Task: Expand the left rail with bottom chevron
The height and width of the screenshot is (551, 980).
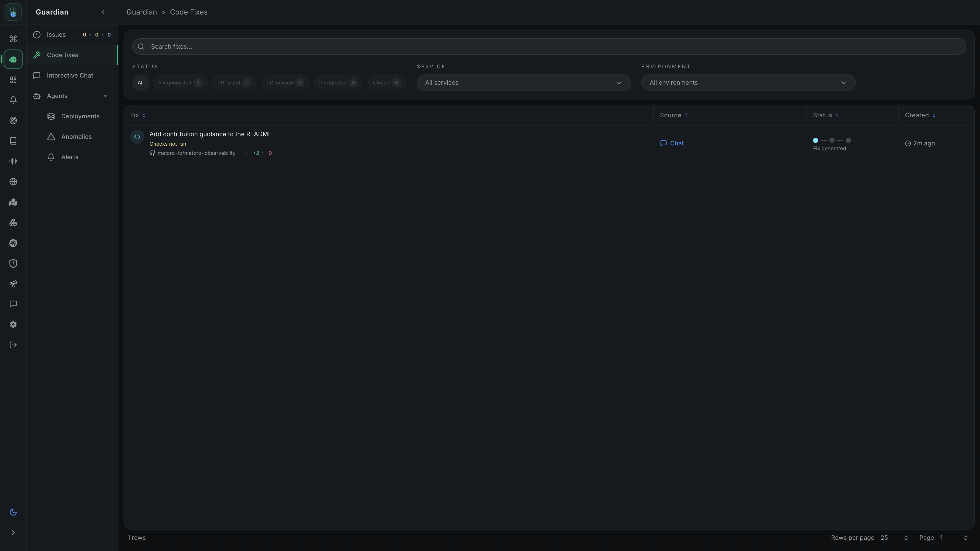Action: pyautogui.click(x=13, y=533)
